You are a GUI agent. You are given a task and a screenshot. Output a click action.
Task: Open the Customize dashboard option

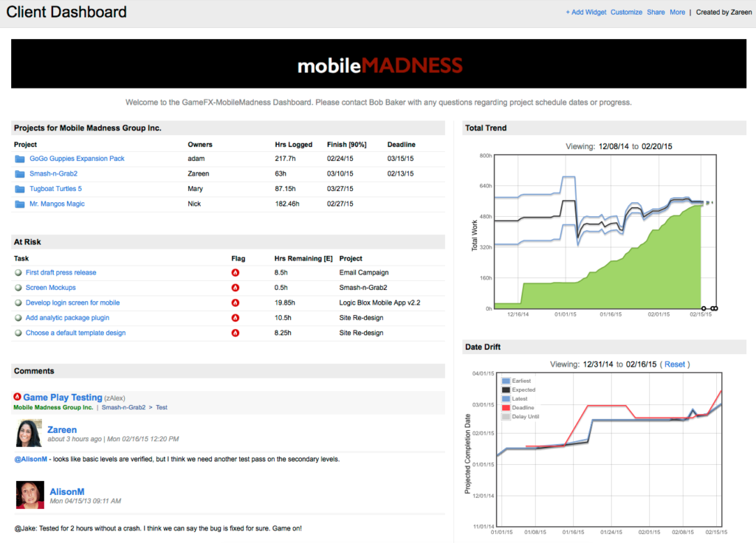pyautogui.click(x=626, y=13)
